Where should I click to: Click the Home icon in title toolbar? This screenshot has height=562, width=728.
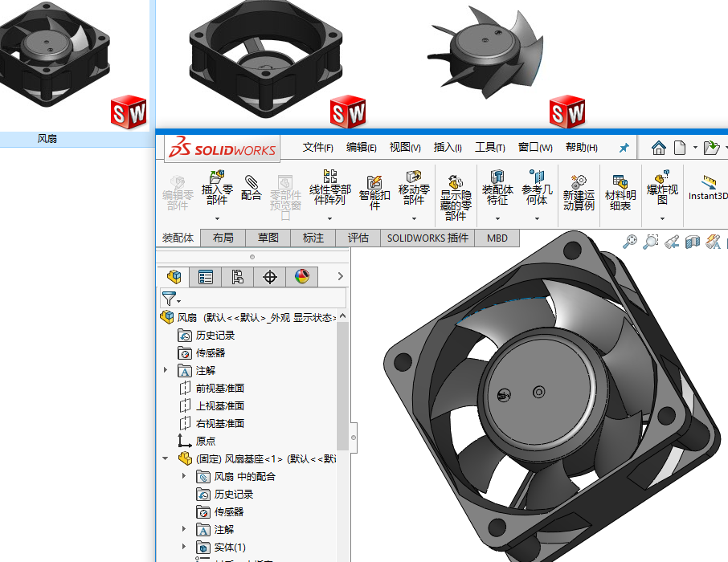[x=658, y=148]
